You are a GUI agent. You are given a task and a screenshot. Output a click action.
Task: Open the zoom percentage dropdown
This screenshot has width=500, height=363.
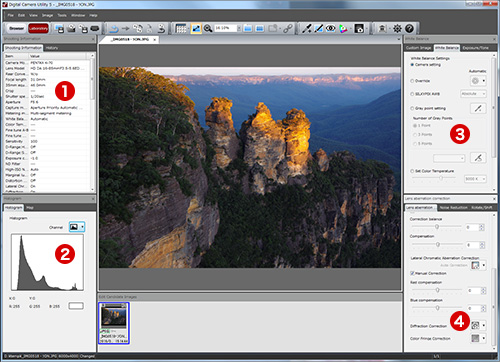click(239, 28)
